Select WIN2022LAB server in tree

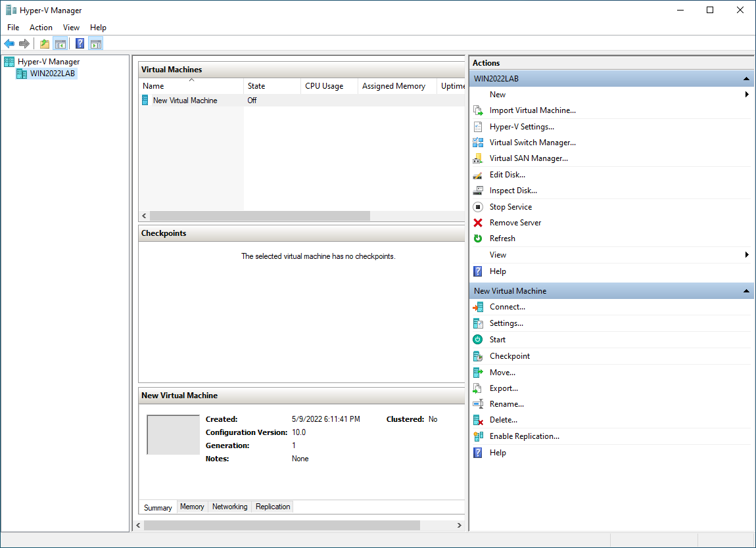click(x=53, y=74)
